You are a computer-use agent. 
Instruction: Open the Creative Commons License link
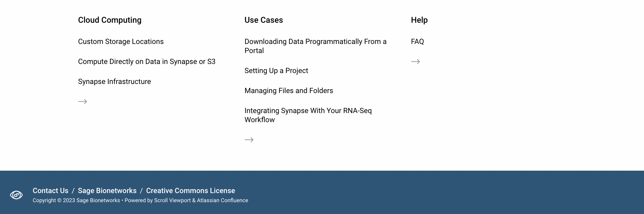(191, 191)
